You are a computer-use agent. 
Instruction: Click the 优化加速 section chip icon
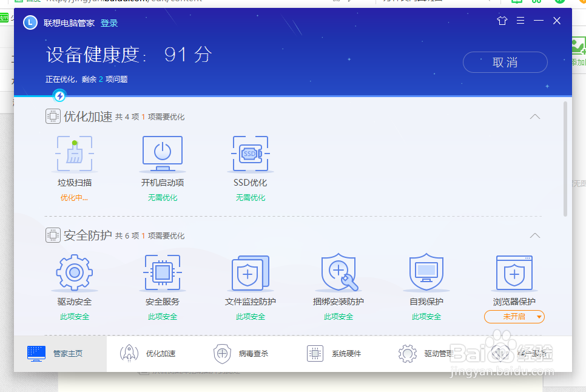pyautogui.click(x=53, y=117)
